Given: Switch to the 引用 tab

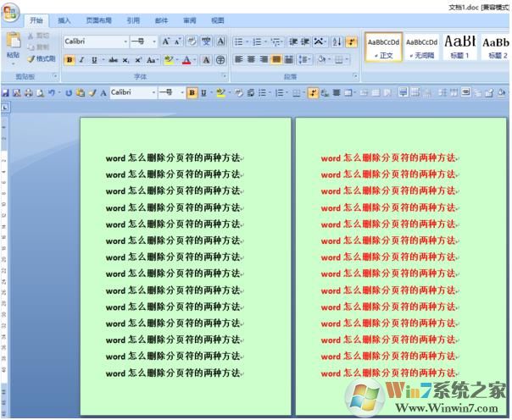Looking at the screenshot, I should (133, 20).
